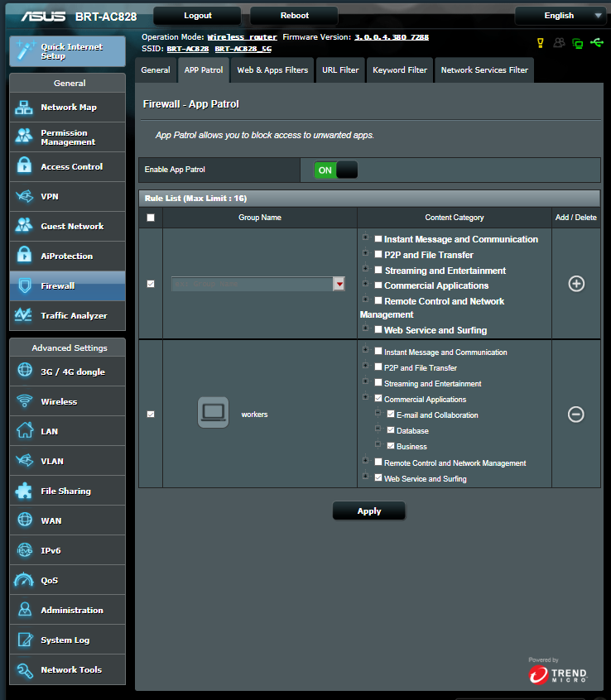Click the add rule plus icon
The image size is (611, 700).
point(576,284)
